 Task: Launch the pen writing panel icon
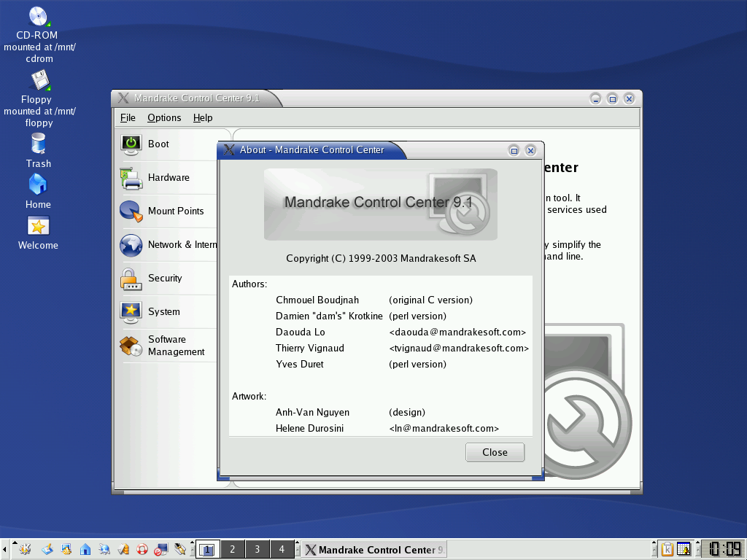click(x=180, y=549)
